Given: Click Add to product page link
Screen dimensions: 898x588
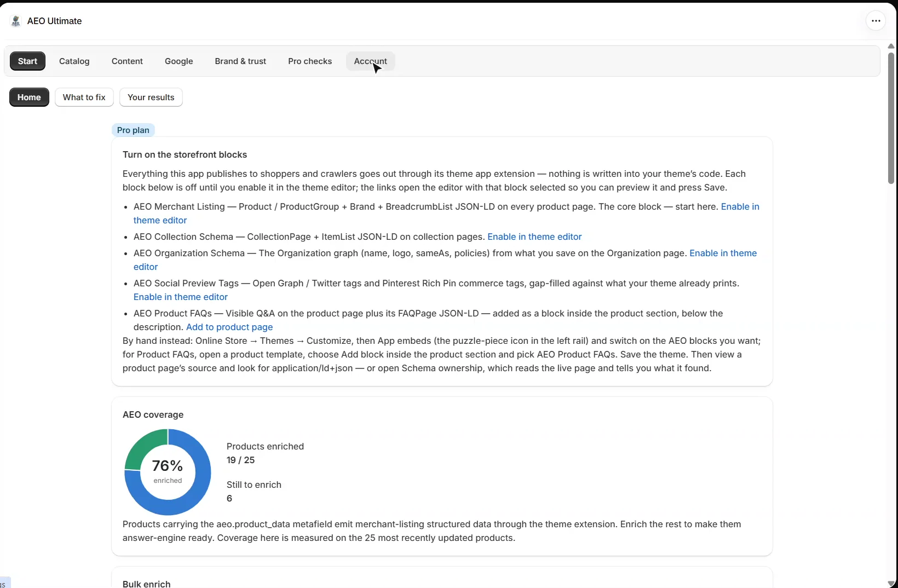Looking at the screenshot, I should coord(229,327).
